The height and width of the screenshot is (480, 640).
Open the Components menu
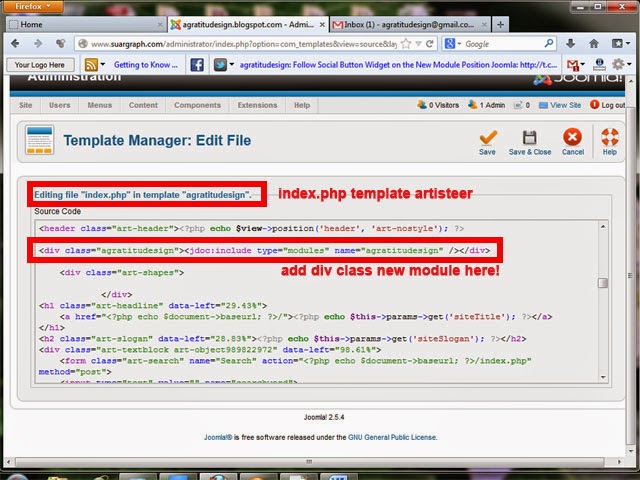point(197,105)
